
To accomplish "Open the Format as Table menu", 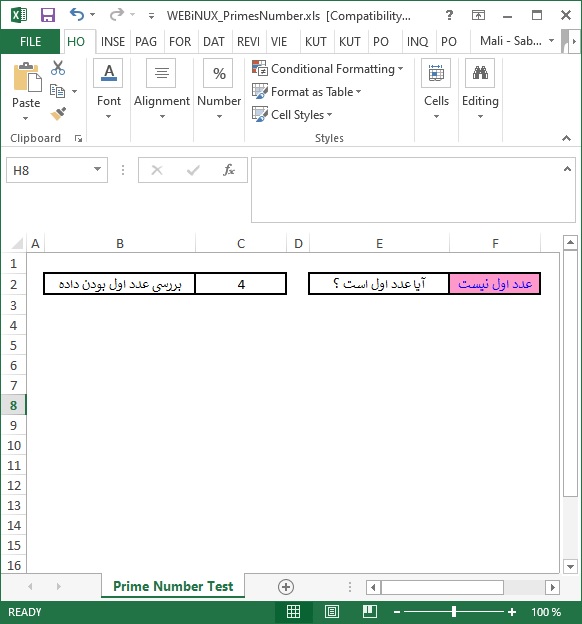I will [x=307, y=92].
